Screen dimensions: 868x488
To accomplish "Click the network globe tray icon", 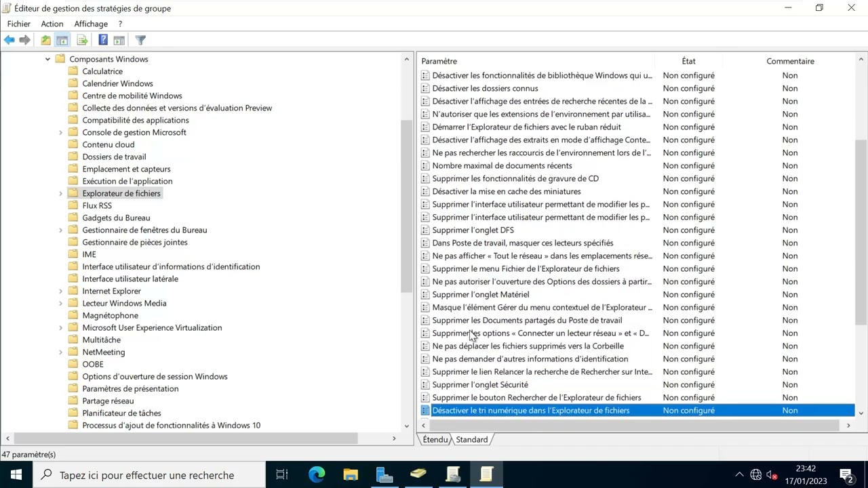I will point(756,474).
